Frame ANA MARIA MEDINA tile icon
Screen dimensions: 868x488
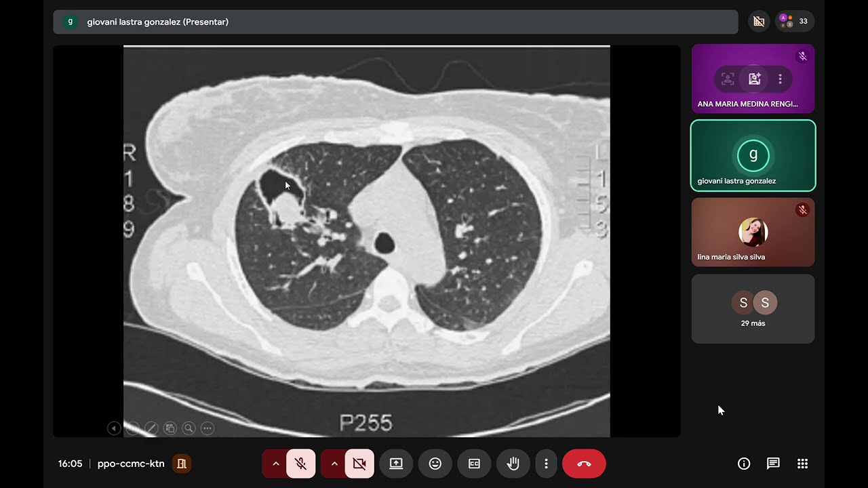click(x=728, y=79)
